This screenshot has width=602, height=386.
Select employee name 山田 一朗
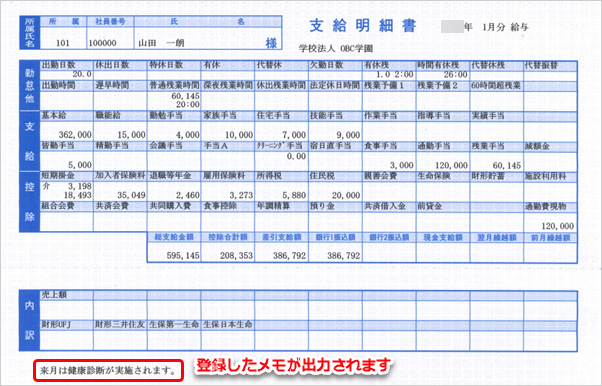[161, 43]
